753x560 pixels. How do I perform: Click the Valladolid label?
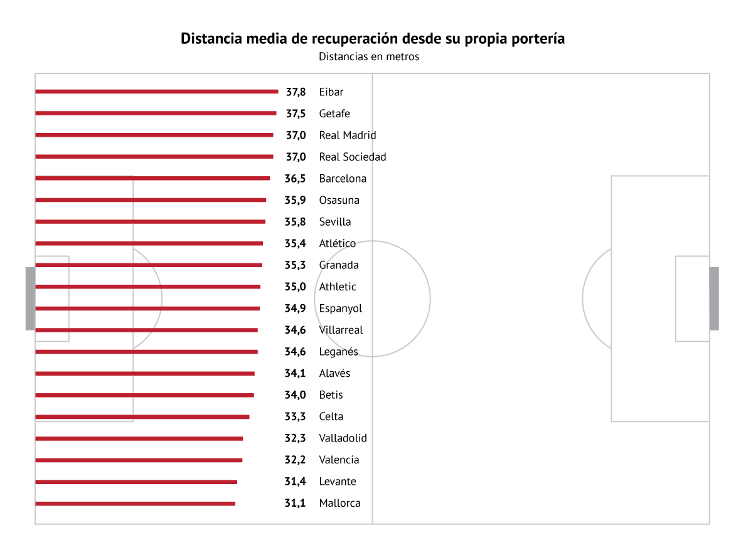pos(343,438)
